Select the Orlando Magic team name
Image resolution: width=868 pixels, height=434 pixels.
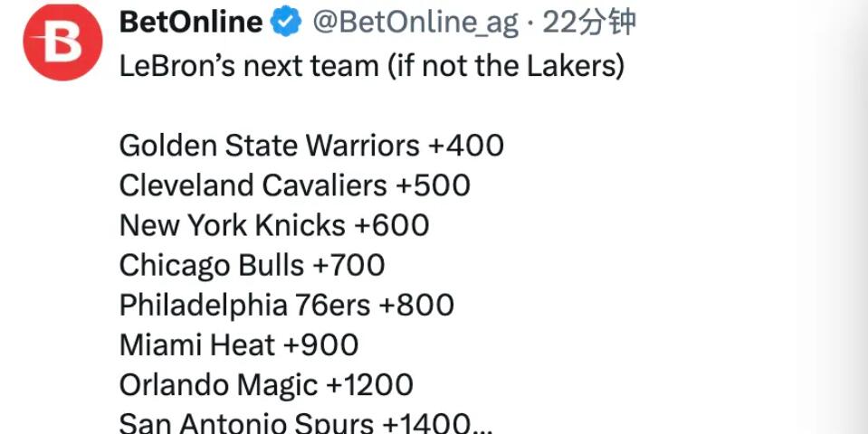218,384
